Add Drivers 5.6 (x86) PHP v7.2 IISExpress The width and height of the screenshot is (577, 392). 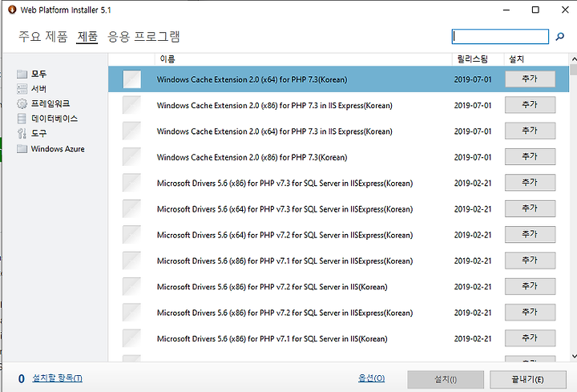coord(530,313)
